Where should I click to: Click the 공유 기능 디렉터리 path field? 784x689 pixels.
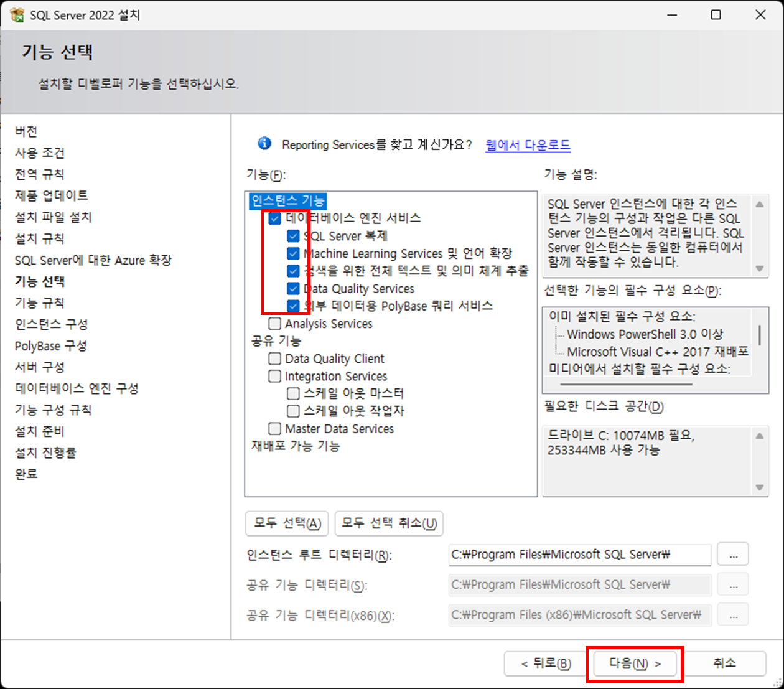[579, 584]
